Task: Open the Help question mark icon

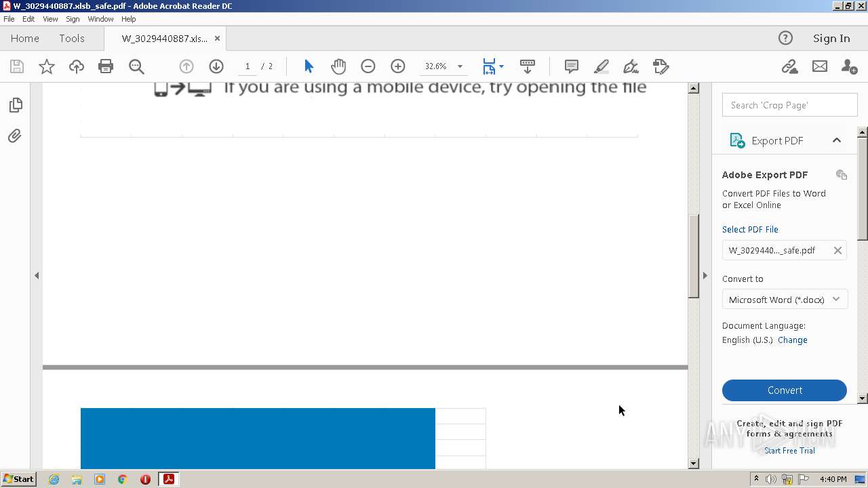Action: point(785,38)
